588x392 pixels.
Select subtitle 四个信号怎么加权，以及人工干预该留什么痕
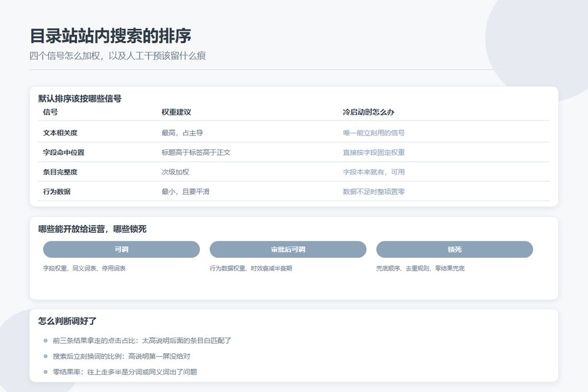(118, 56)
